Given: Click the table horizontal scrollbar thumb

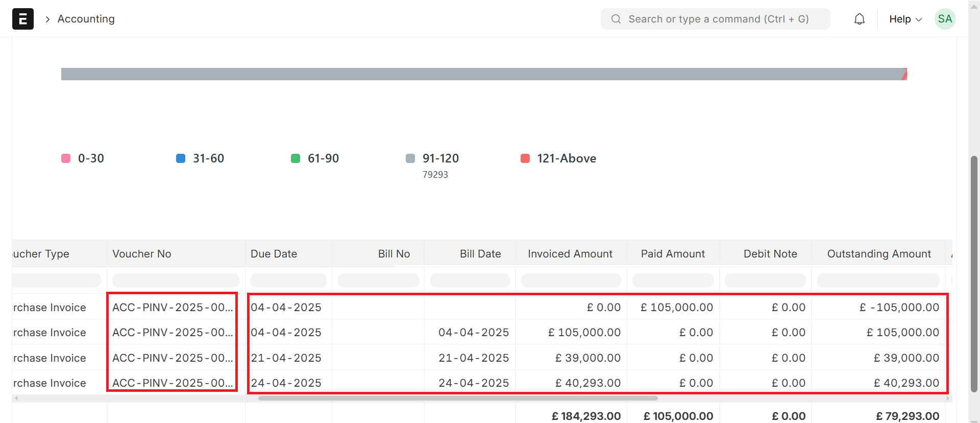Looking at the screenshot, I should coord(458,398).
